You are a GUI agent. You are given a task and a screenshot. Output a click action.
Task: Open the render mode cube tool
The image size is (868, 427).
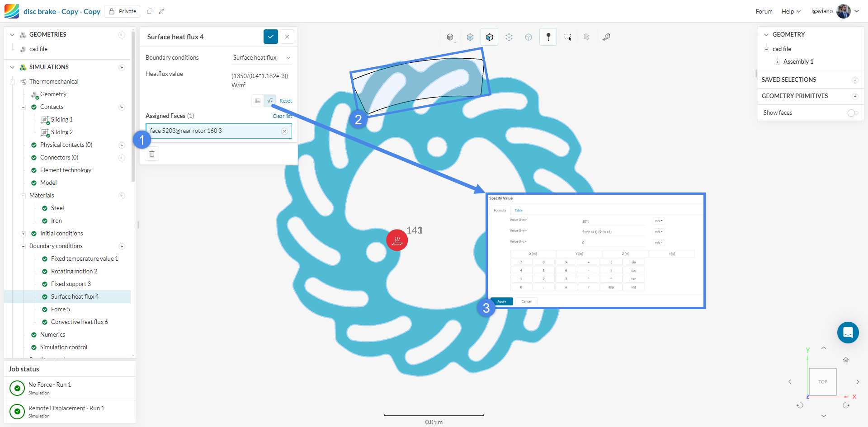450,37
